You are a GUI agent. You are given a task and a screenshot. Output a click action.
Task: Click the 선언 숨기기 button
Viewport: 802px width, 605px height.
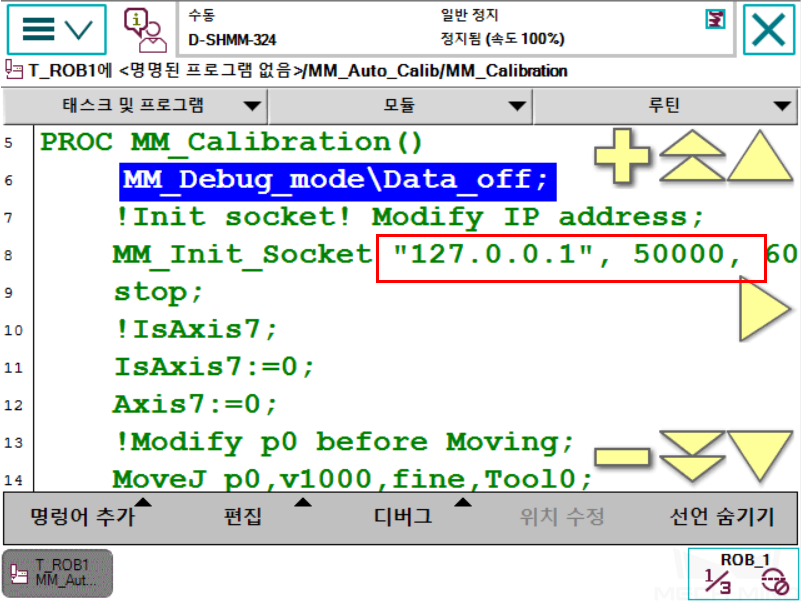[x=722, y=517]
